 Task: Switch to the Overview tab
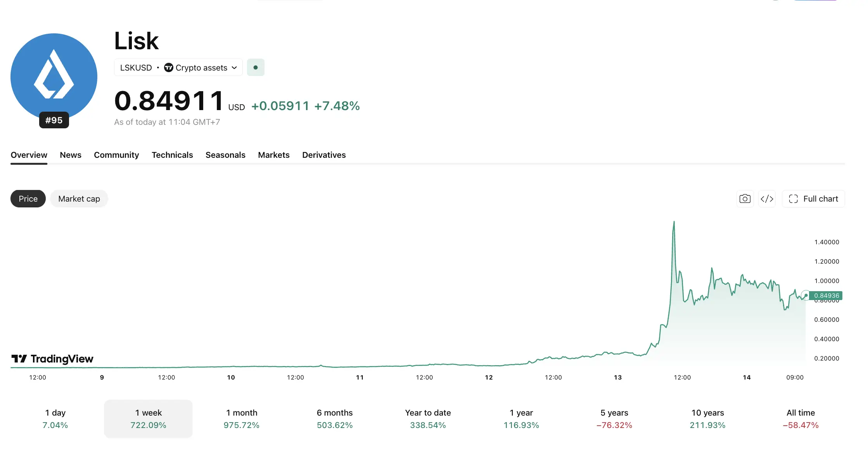(x=29, y=155)
